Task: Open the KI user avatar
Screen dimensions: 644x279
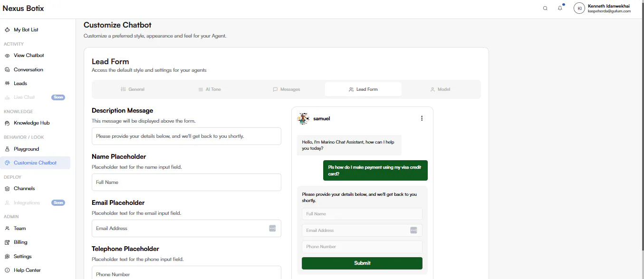Action: coord(579,8)
